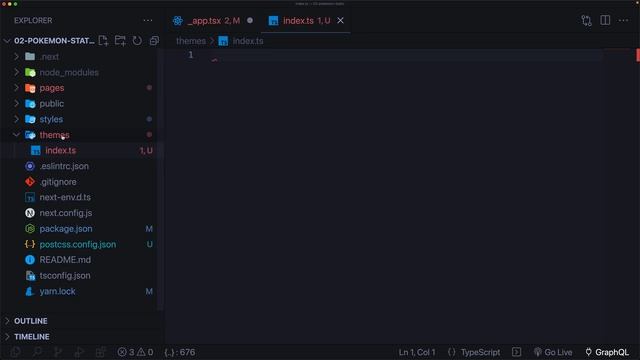
Task: Collapse the themes folder
Action: (x=16, y=135)
